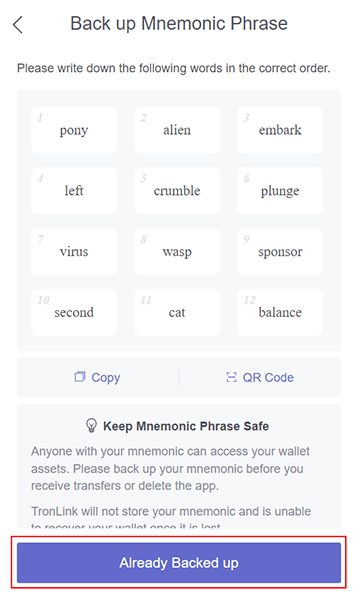Go back using the left arrow
This screenshot has width=360, height=600.
click(18, 25)
